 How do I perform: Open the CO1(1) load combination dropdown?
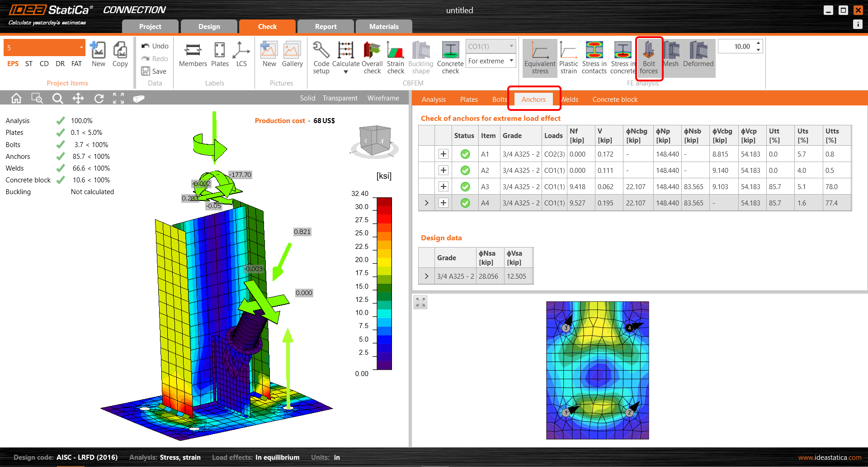pyautogui.click(x=490, y=46)
